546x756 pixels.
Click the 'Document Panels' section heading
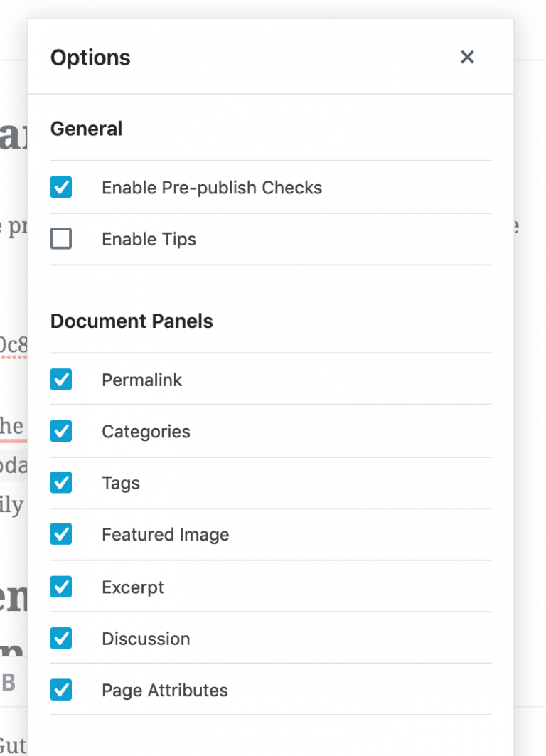point(132,321)
